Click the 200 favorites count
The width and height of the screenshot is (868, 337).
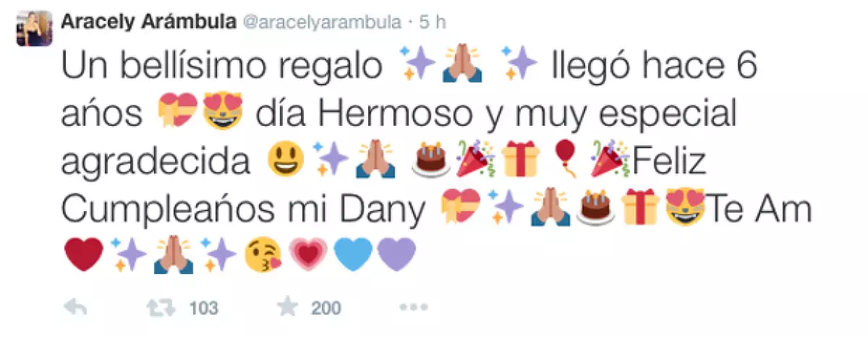326,308
